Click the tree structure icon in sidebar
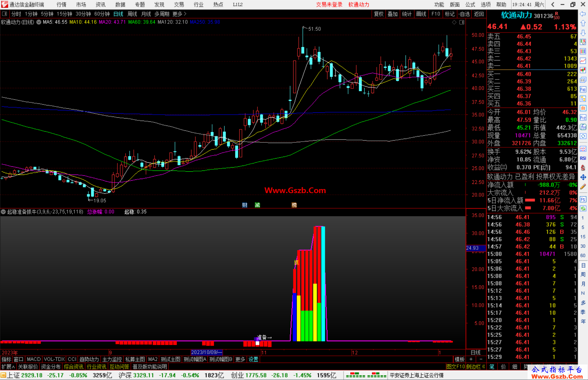The width and height of the screenshot is (588, 380). (583, 99)
